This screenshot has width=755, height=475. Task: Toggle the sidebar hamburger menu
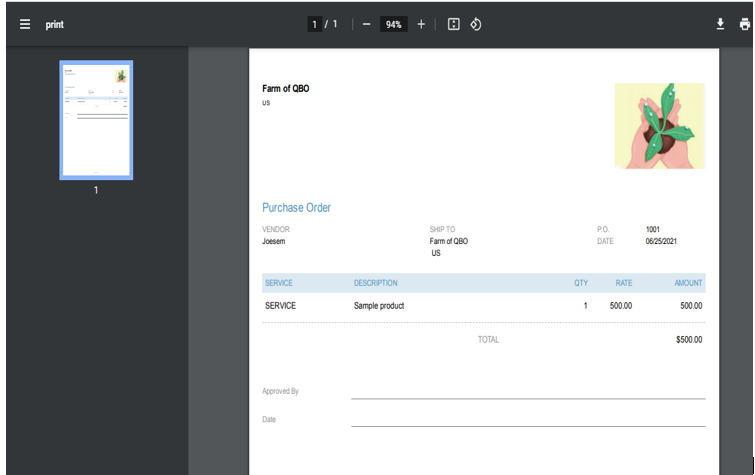tap(25, 24)
